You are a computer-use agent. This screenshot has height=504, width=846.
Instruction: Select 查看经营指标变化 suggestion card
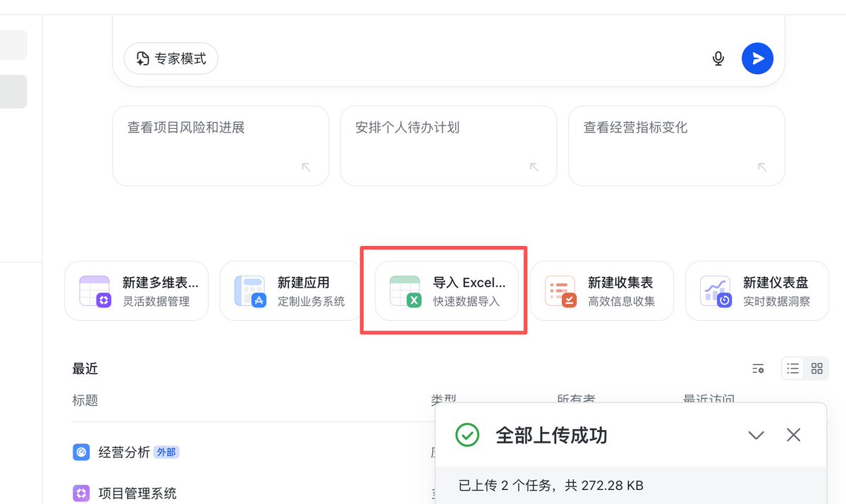tap(677, 146)
